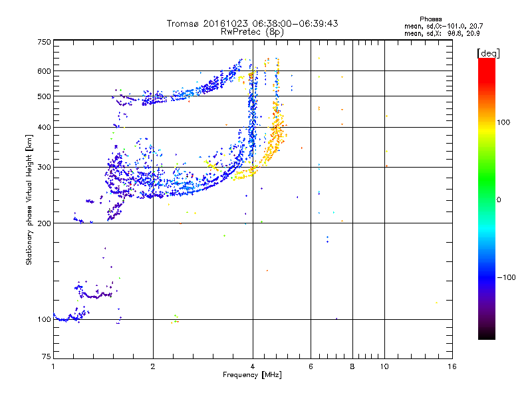The width and height of the screenshot is (532, 399).
Task: Click the x-axis tick label '4'
Action: [x=253, y=366]
